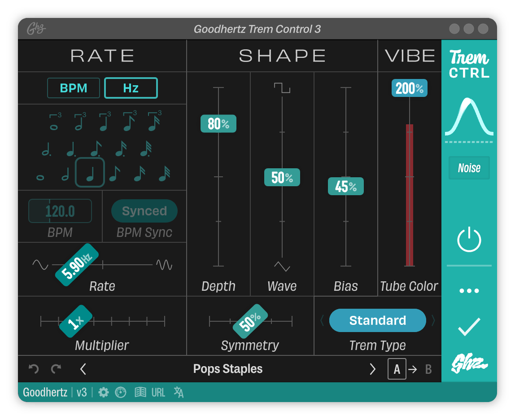Viewport: 515px width, 420px height.
Task: Switch rate mode to BPM
Action: pos(74,88)
